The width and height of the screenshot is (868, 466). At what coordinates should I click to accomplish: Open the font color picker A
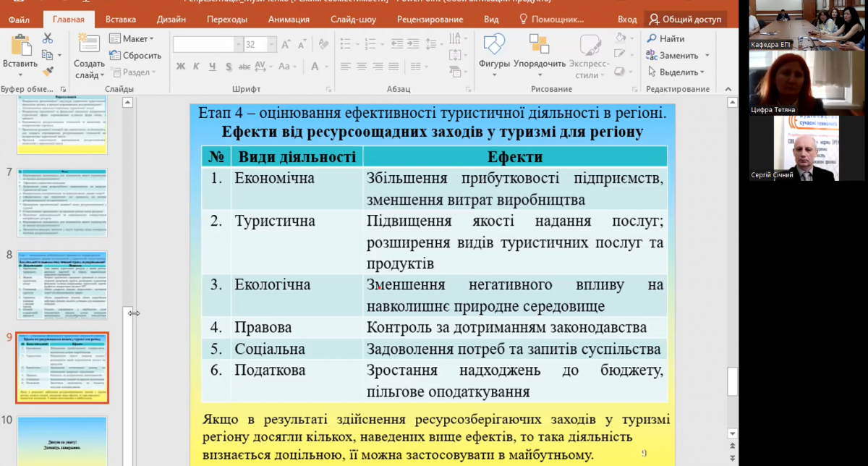pyautogui.click(x=316, y=67)
